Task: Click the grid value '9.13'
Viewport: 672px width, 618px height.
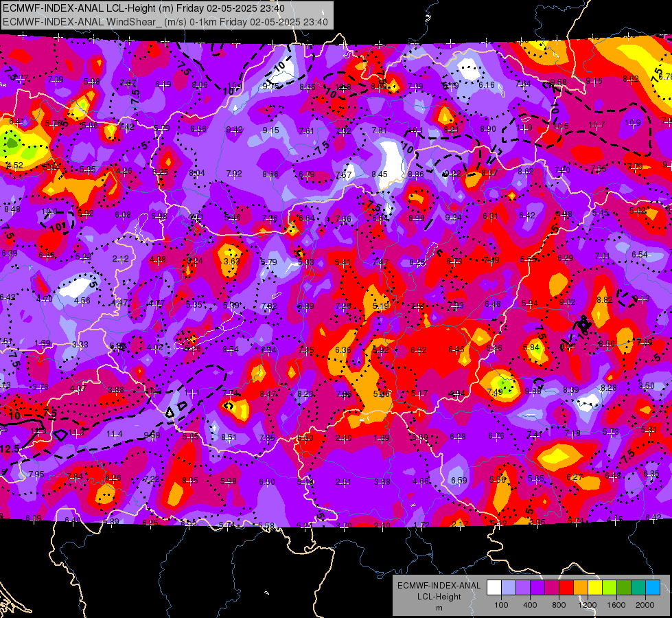Action: tap(641, 299)
